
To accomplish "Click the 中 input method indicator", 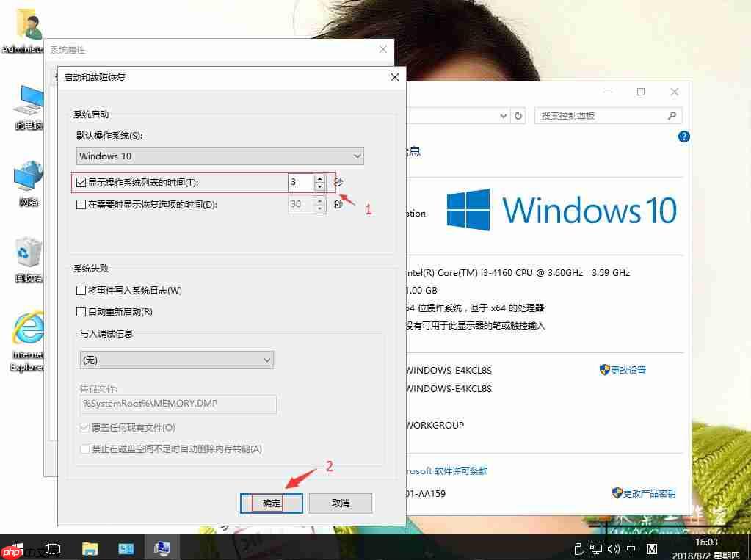I will coord(631,549).
